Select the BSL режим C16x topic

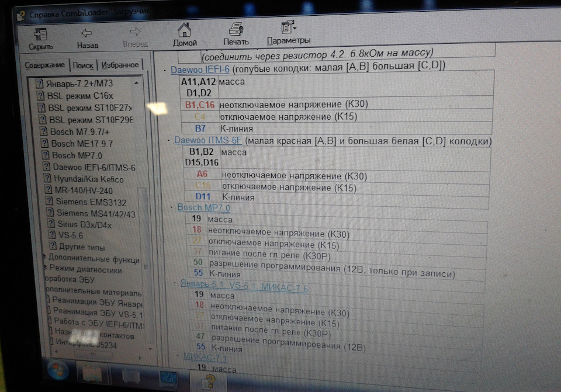tap(80, 96)
